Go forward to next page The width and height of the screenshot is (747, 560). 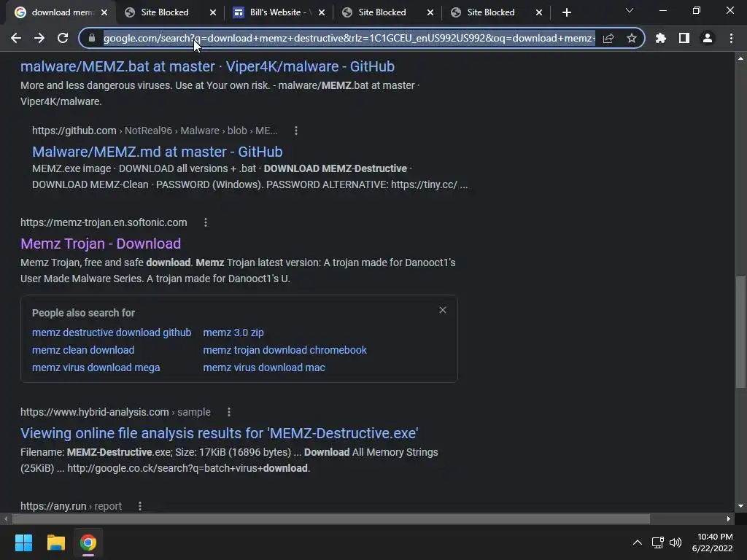[39, 38]
